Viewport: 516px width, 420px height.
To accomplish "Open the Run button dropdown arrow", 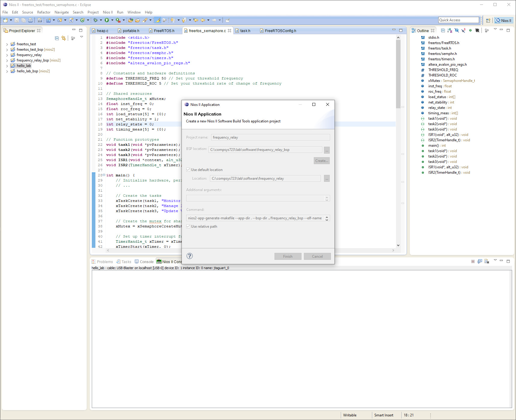I will click(112, 20).
